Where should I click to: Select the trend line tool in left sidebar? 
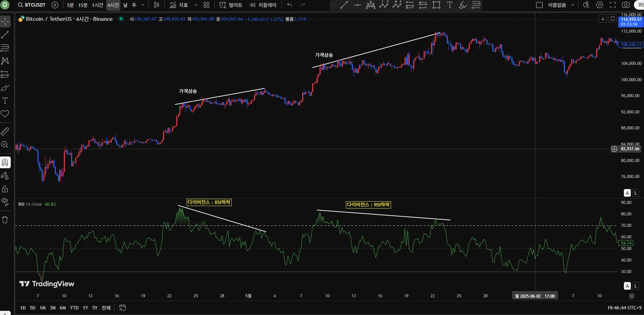point(5,35)
